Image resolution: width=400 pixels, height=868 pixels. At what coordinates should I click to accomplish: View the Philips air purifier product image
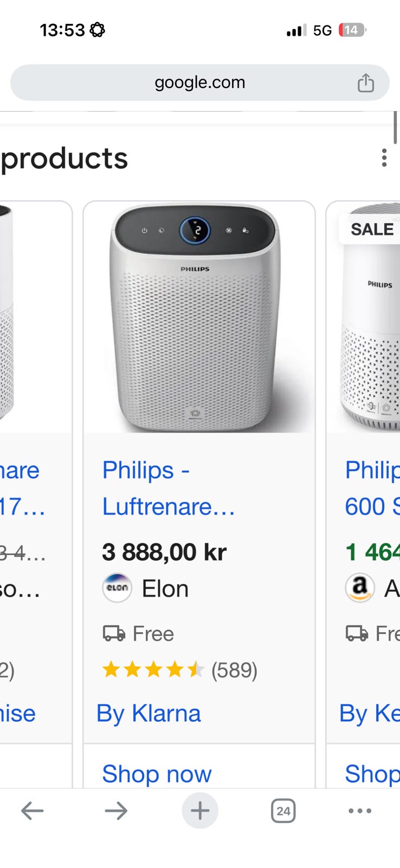(199, 317)
